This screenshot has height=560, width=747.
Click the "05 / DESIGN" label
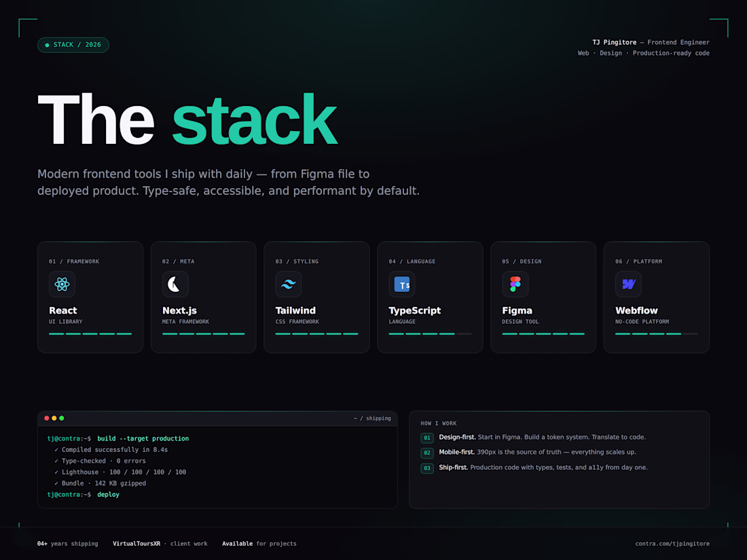click(x=522, y=261)
